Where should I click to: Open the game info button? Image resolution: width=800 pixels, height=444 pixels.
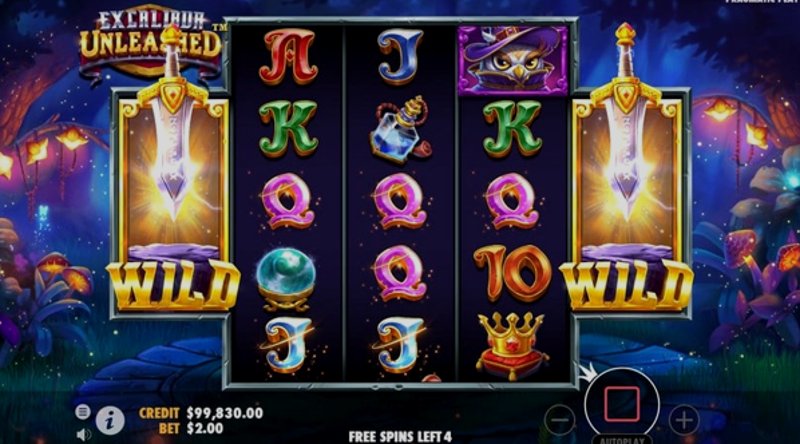coord(110,421)
